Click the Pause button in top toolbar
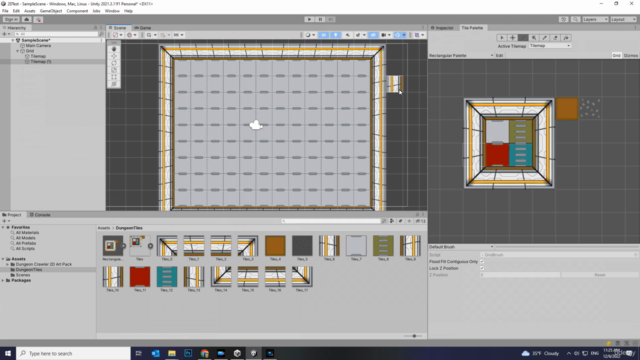Viewport: 640px width, 360px height. tap(320, 19)
